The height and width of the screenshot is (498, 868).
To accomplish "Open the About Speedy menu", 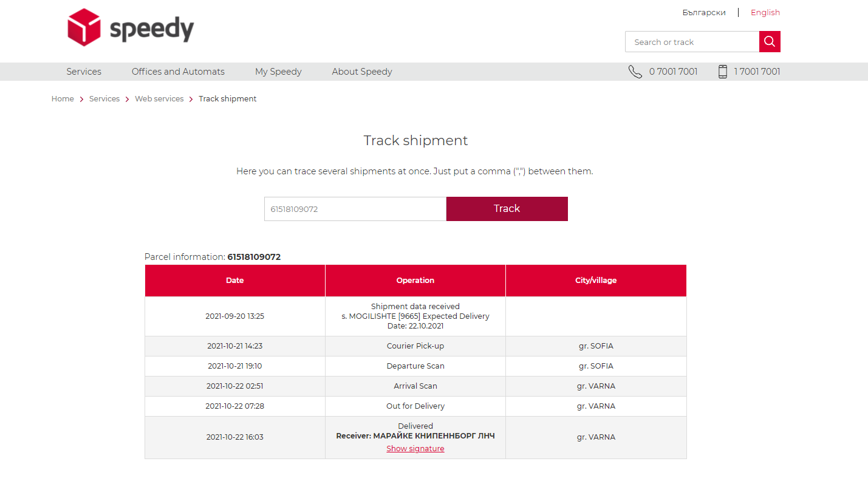I will [x=362, y=72].
